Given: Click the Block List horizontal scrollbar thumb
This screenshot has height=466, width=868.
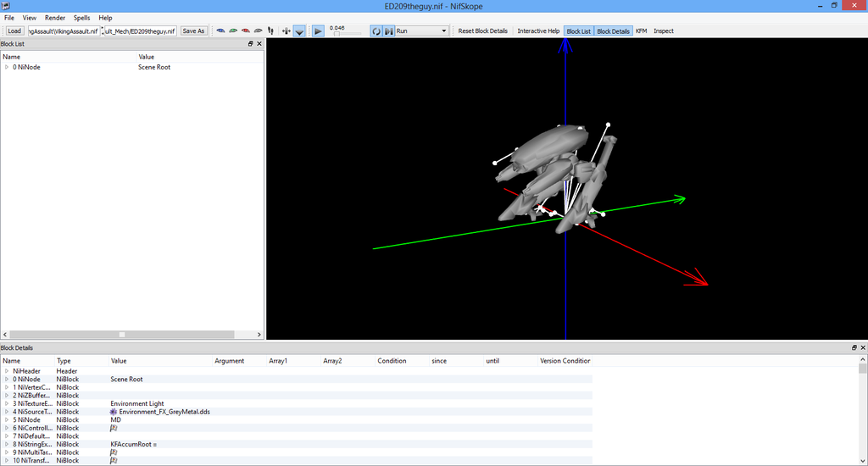Looking at the screenshot, I should (x=122, y=335).
